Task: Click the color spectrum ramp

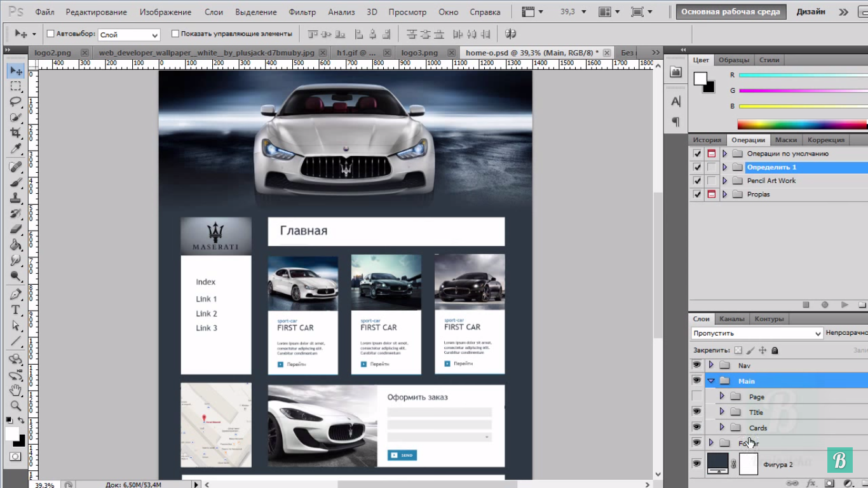Action: pyautogui.click(x=802, y=125)
